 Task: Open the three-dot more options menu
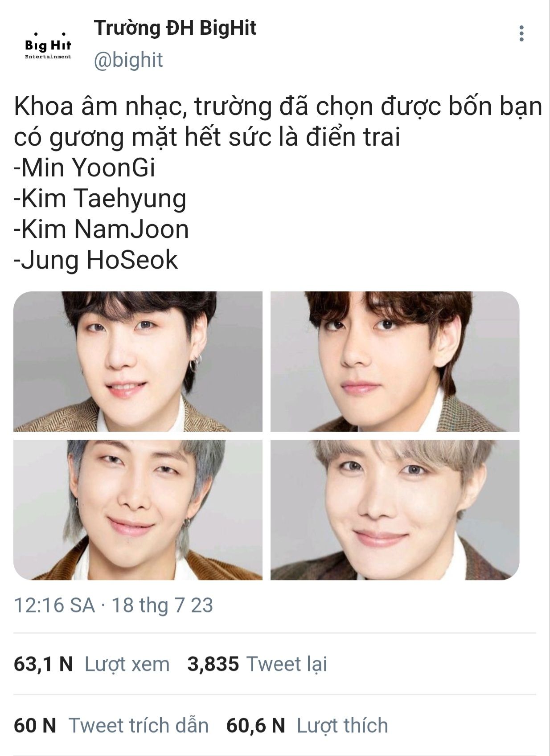(521, 34)
